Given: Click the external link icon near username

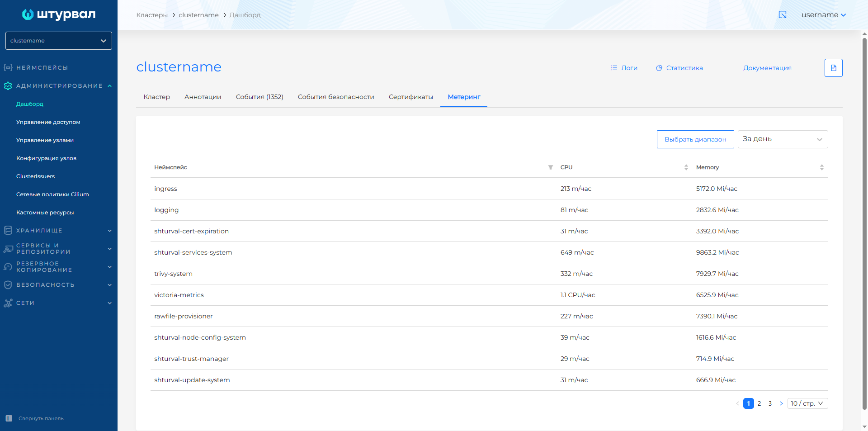Looking at the screenshot, I should click(783, 15).
